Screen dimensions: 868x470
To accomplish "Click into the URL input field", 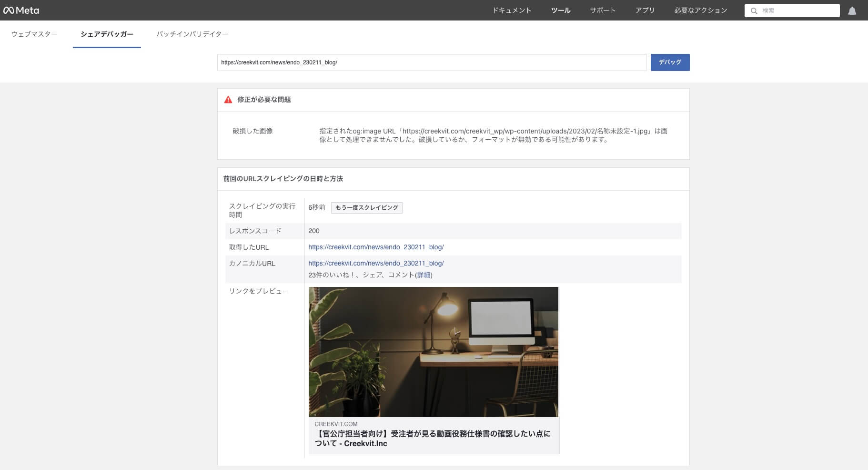I will click(x=431, y=62).
